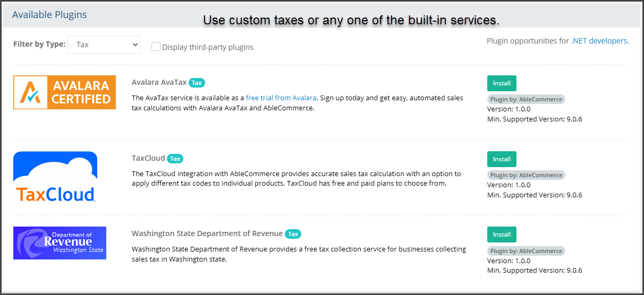The image size is (644, 295).
Task: Click the Available Plugins heading
Action: click(49, 15)
